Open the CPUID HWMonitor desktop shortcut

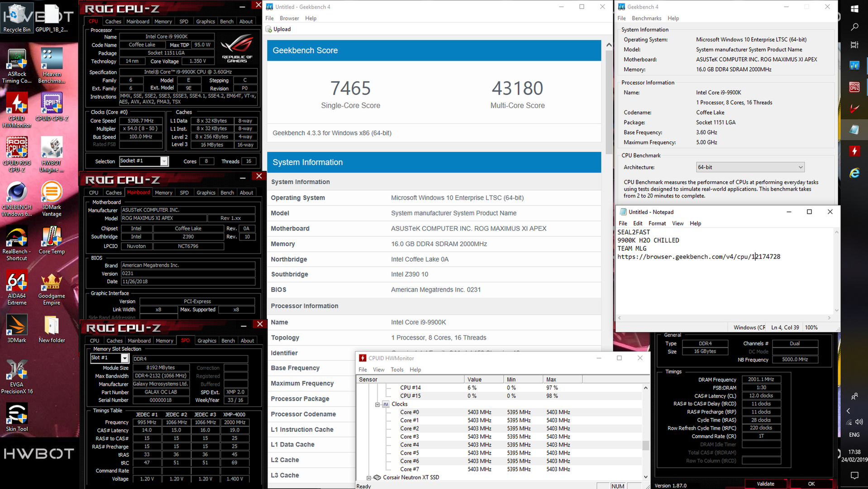[17, 110]
